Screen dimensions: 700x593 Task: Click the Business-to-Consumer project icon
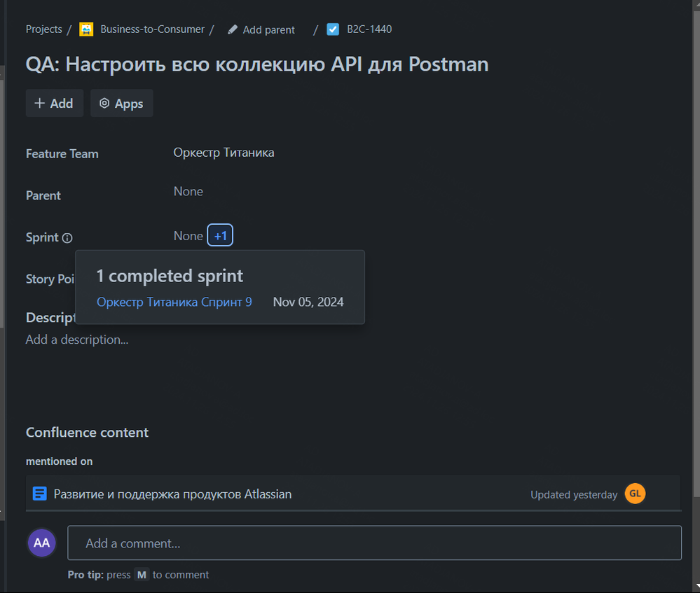(86, 29)
